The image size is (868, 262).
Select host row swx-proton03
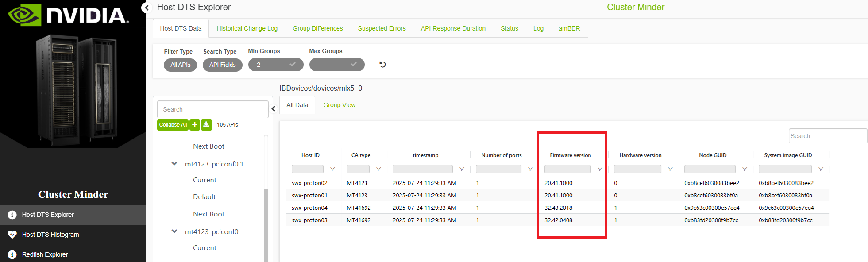558,220
